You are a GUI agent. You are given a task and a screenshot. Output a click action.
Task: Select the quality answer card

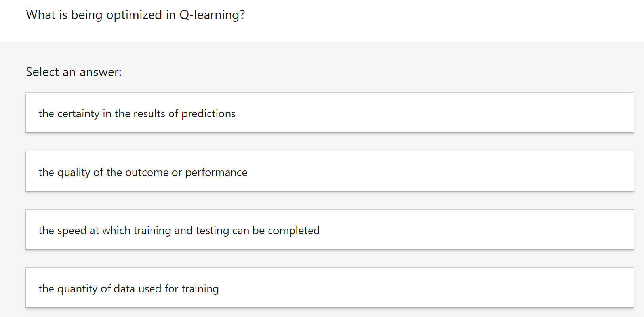(330, 171)
